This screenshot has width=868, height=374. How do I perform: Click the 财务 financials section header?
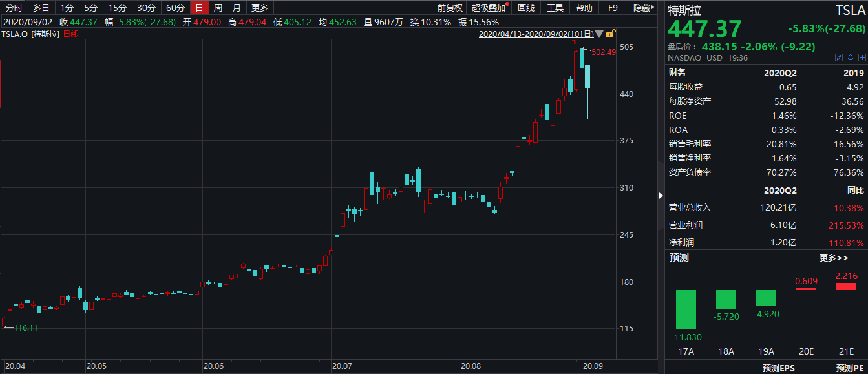tap(677, 73)
